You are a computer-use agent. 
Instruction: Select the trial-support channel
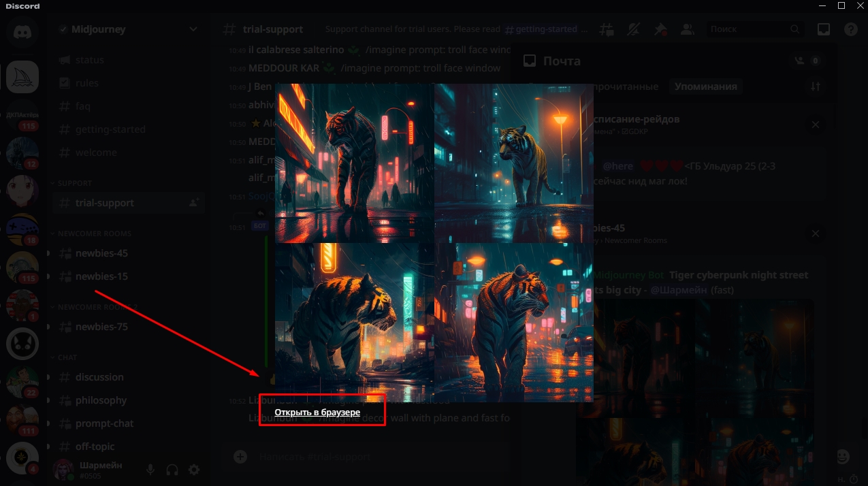pos(129,203)
